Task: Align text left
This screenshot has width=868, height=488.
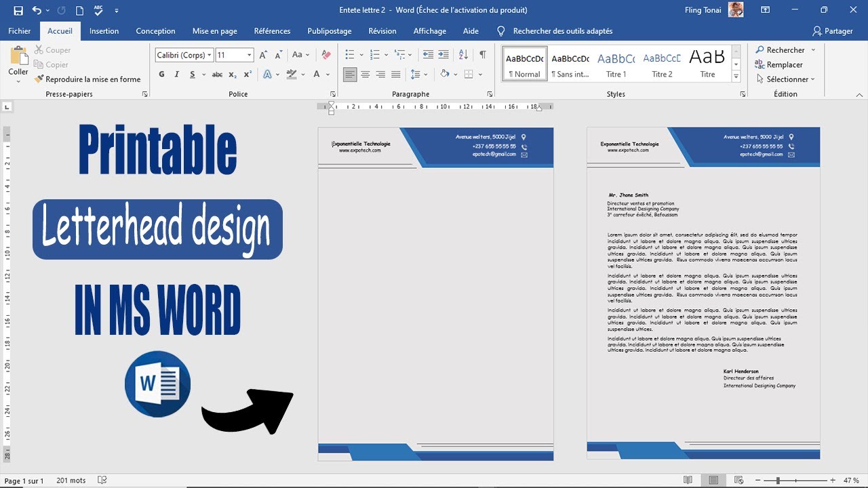Action: [350, 75]
